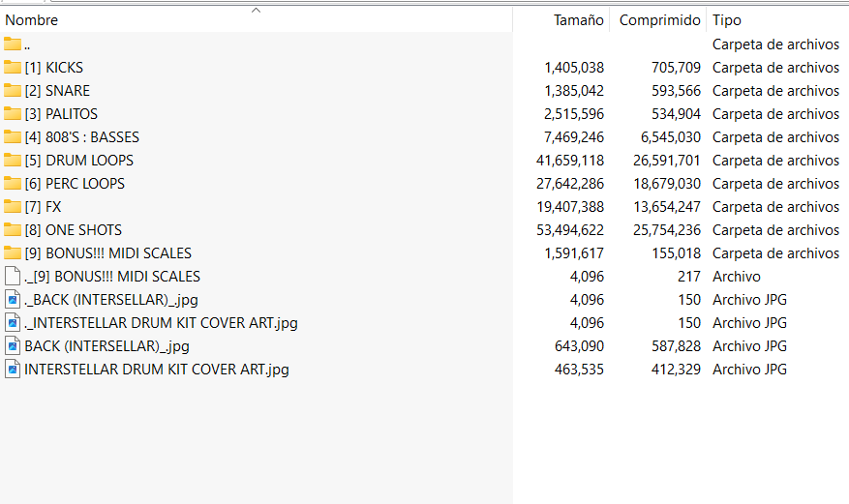
Task: Select the [5] DRUM LOOPS folder name
Action: click(79, 161)
